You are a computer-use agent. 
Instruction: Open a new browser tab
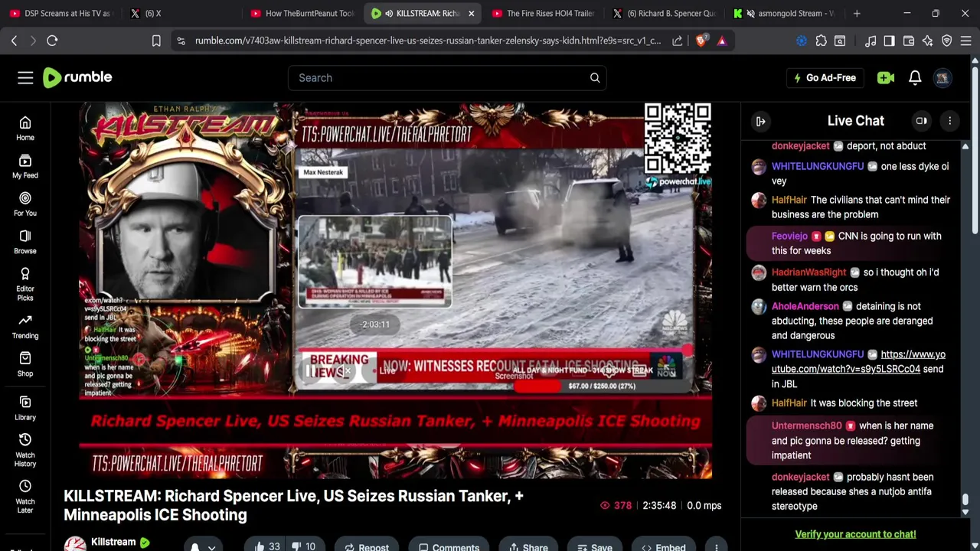(857, 13)
